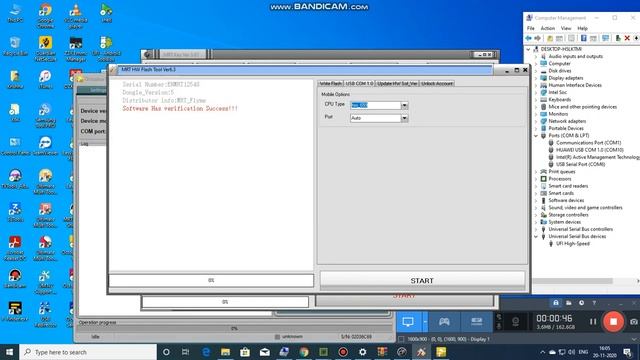Click the START button in MRT HW Flash Tool
The width and height of the screenshot is (640, 360).
[x=422, y=280]
